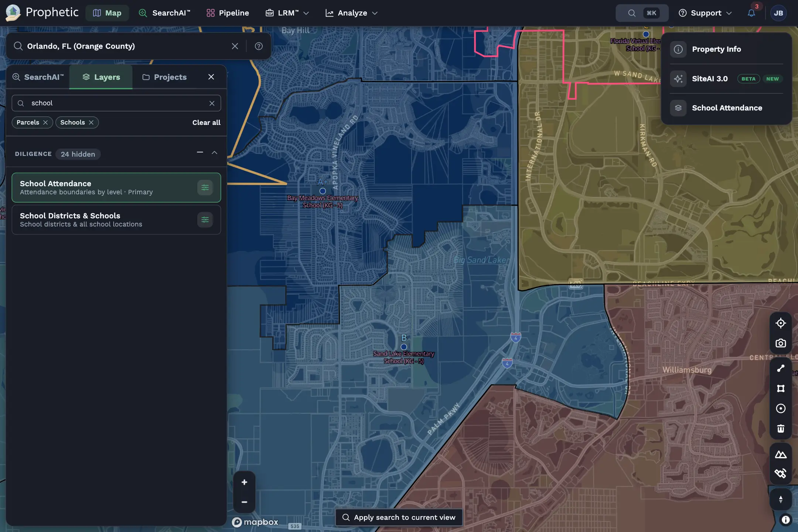
Task: Open JB user avatar menu
Action: point(778,13)
